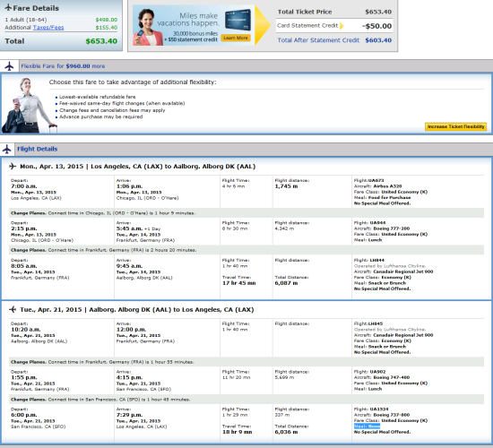Click departing plane icon before Mon., Apr. 13 heading

point(13,166)
